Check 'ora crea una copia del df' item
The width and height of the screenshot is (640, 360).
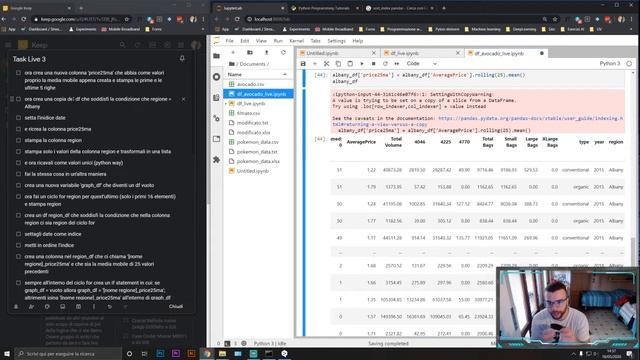click(18, 99)
